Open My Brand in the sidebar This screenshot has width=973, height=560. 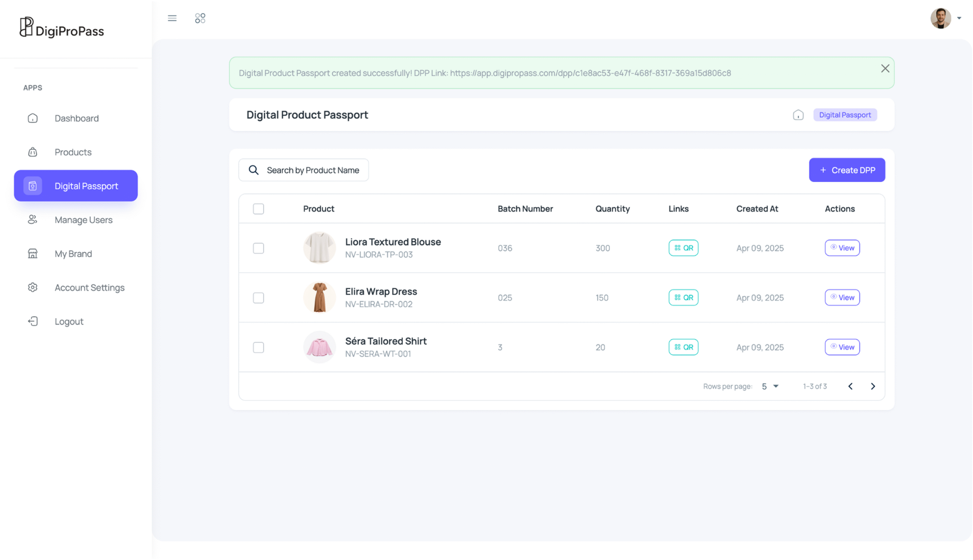click(73, 253)
